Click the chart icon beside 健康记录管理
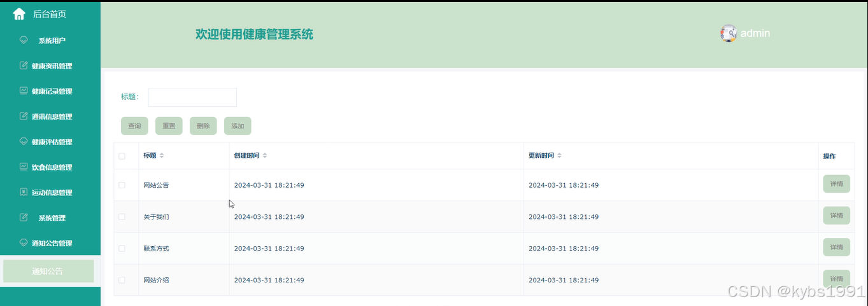 tap(24, 91)
